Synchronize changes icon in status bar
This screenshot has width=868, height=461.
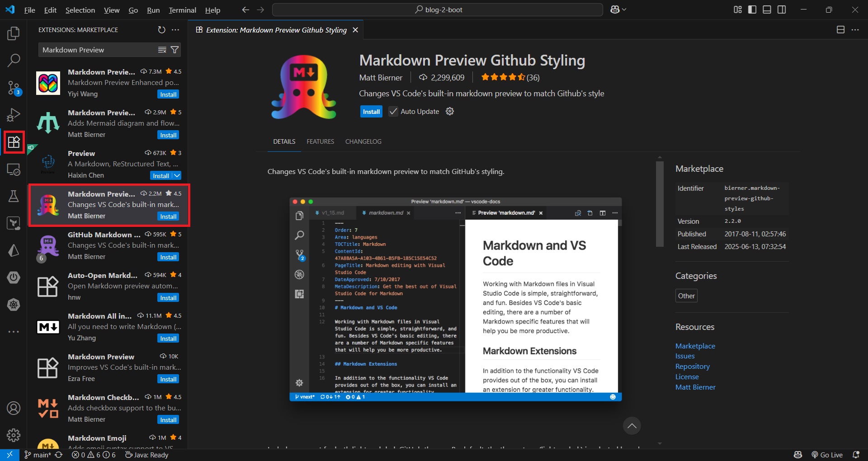coord(59,455)
